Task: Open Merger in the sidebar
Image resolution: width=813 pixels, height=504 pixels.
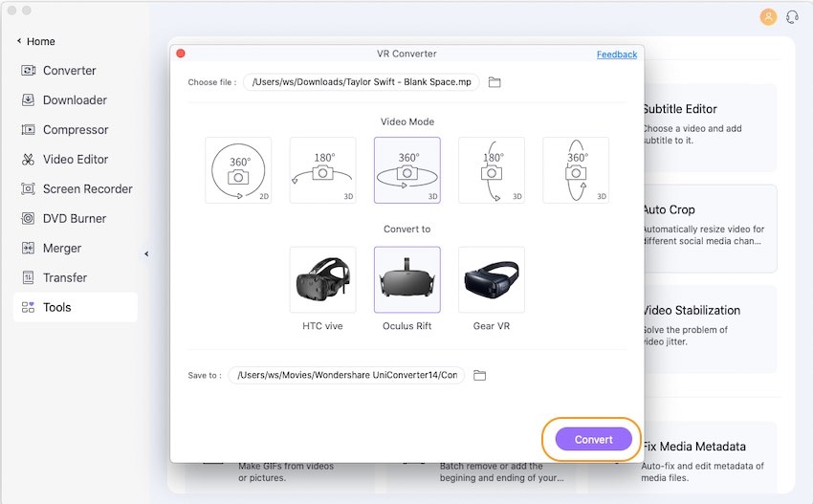Action: (x=76, y=248)
